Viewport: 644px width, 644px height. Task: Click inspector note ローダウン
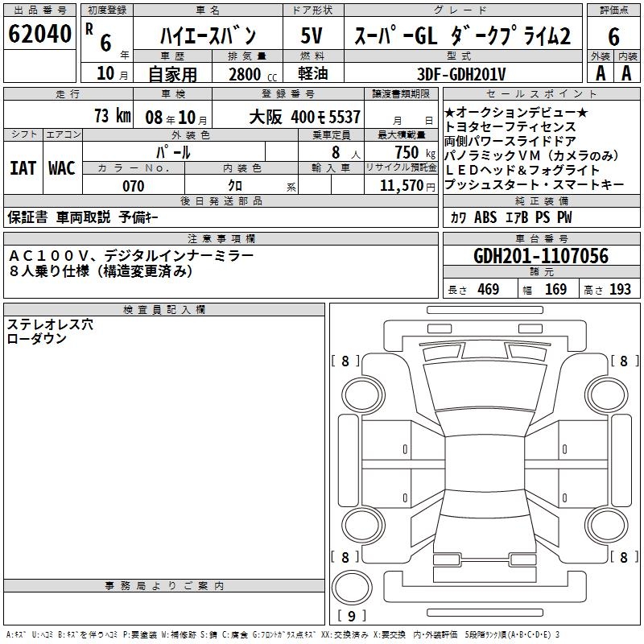pos(36,339)
